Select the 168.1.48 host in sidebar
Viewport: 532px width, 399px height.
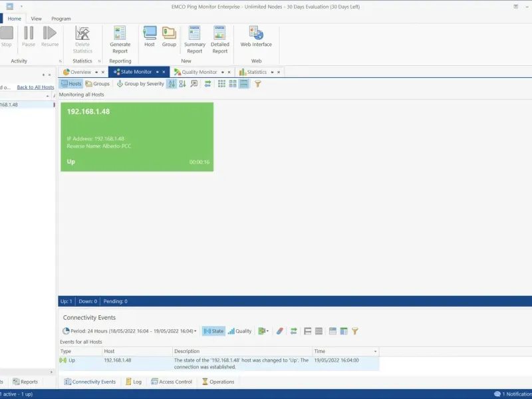27,105
